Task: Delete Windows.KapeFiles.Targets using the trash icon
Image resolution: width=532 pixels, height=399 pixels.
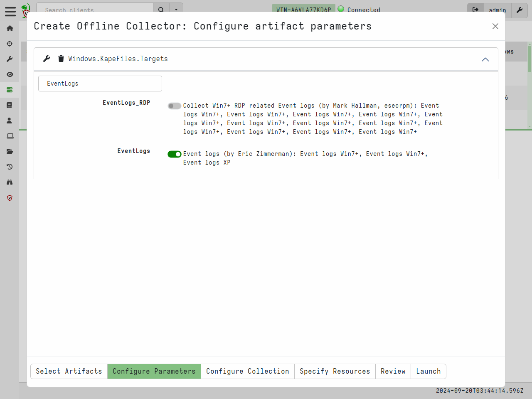Action: 61,59
